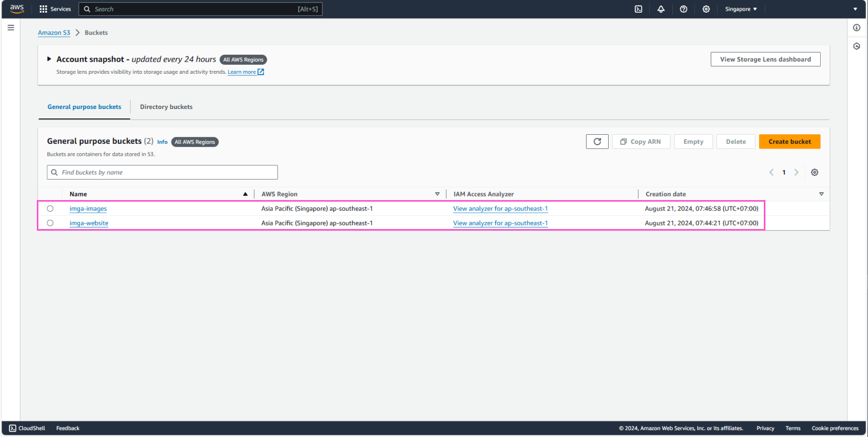The image size is (868, 437).
Task: Switch to Directory buckets tab
Action: pyautogui.click(x=166, y=107)
